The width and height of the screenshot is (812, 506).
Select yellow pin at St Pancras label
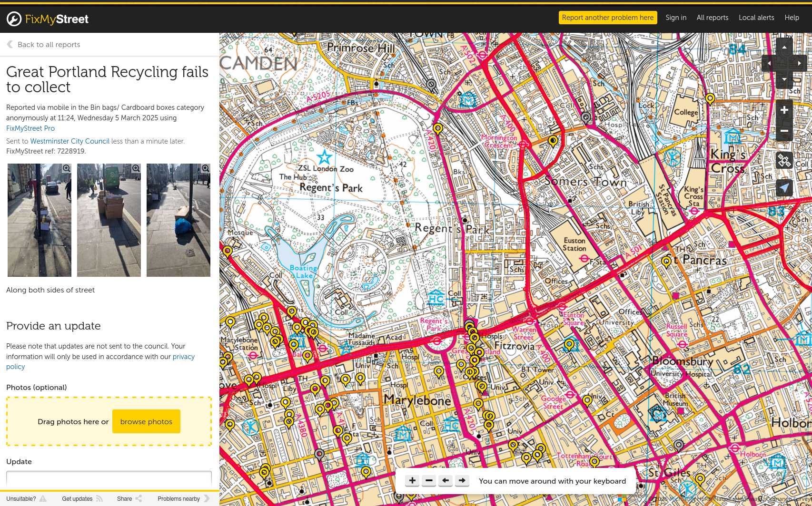666,262
